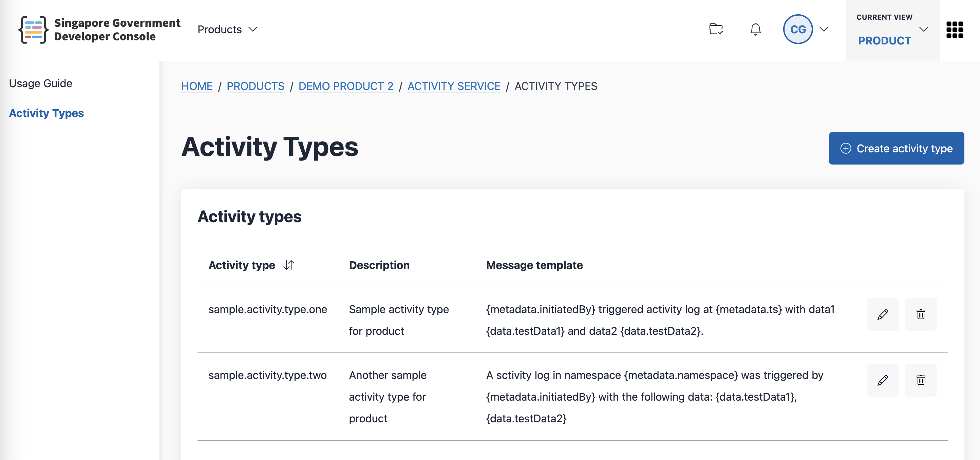Click the 'Activity types' card heading
The height and width of the screenshot is (460, 980).
(249, 217)
